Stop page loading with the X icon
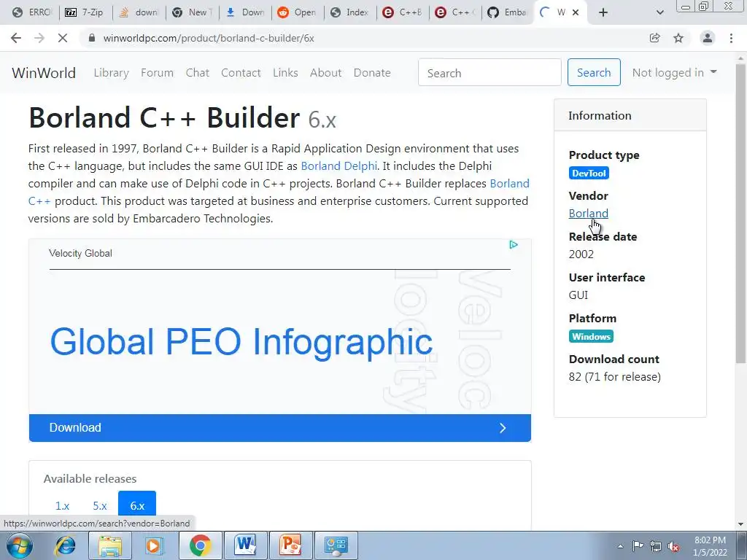Screen dimensions: 747x560 pyautogui.click(x=63, y=38)
